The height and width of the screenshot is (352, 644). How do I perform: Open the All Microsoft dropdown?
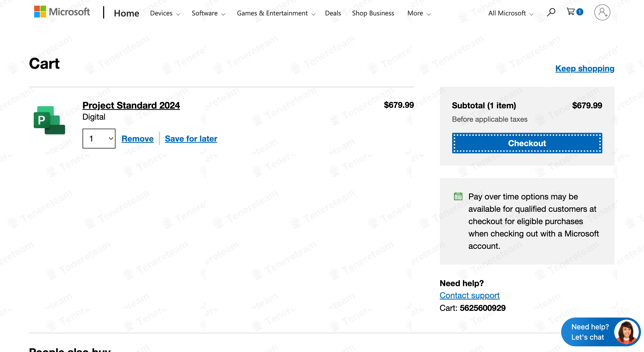(511, 13)
